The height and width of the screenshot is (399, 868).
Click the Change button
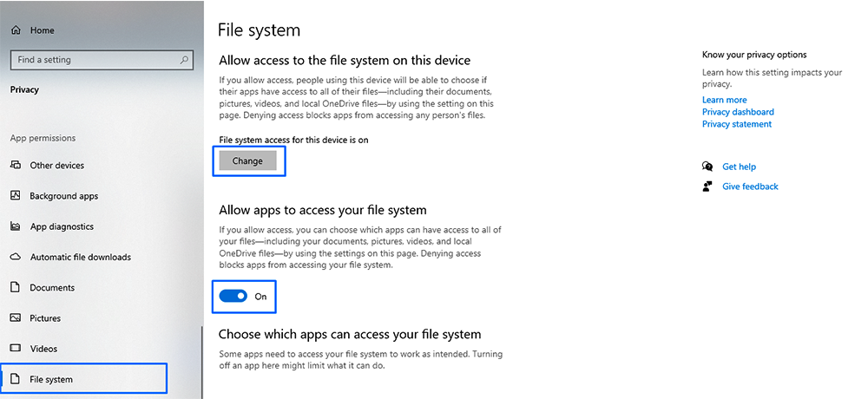pos(247,160)
